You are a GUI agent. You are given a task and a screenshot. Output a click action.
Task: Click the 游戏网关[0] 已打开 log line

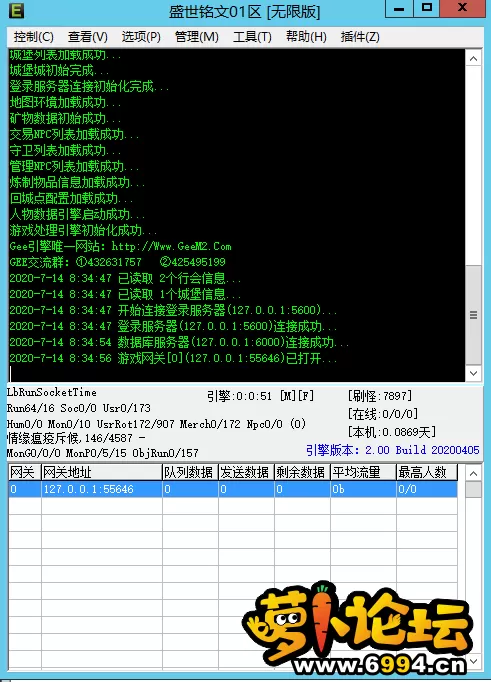point(173,358)
